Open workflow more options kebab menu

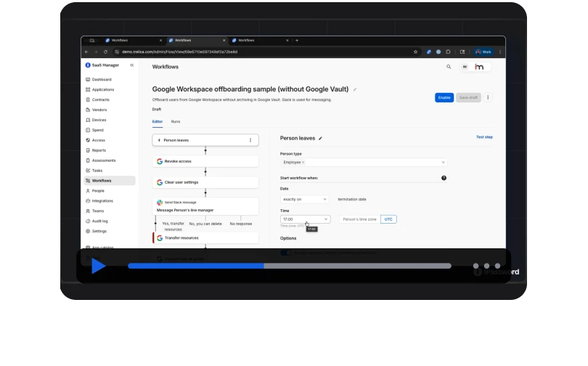(x=488, y=97)
